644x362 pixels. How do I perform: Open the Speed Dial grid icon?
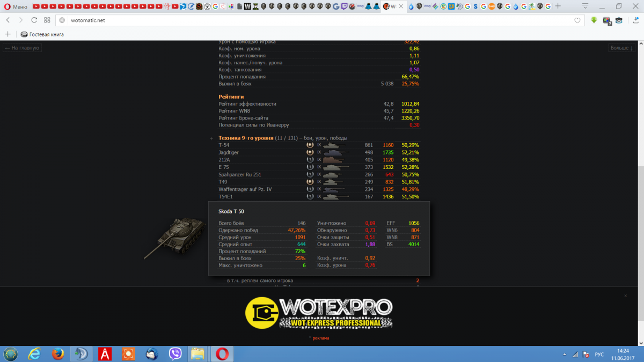47,20
